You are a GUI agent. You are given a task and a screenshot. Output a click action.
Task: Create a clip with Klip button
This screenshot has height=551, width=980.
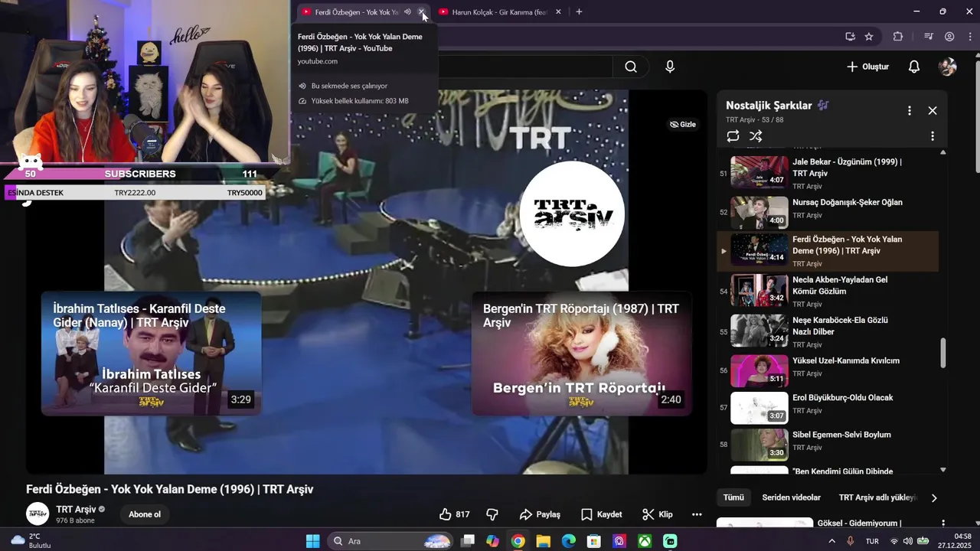point(658,514)
